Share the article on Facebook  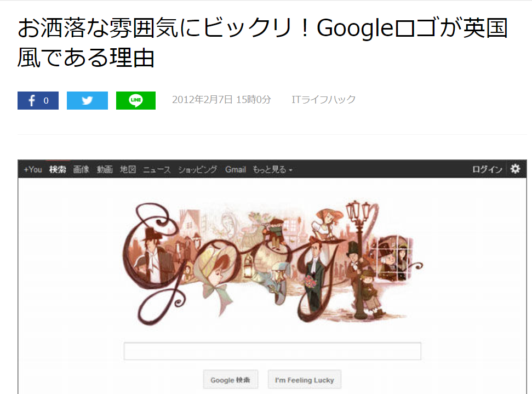pyautogui.click(x=38, y=100)
